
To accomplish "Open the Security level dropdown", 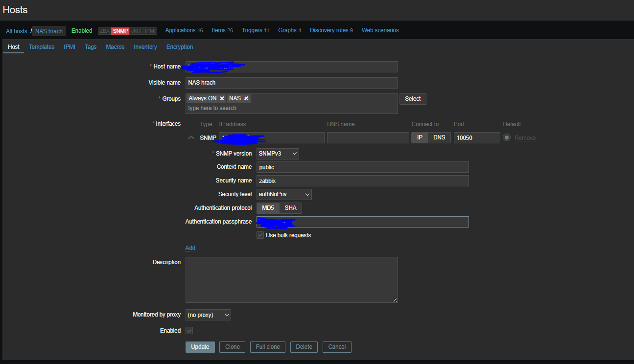I will [284, 194].
